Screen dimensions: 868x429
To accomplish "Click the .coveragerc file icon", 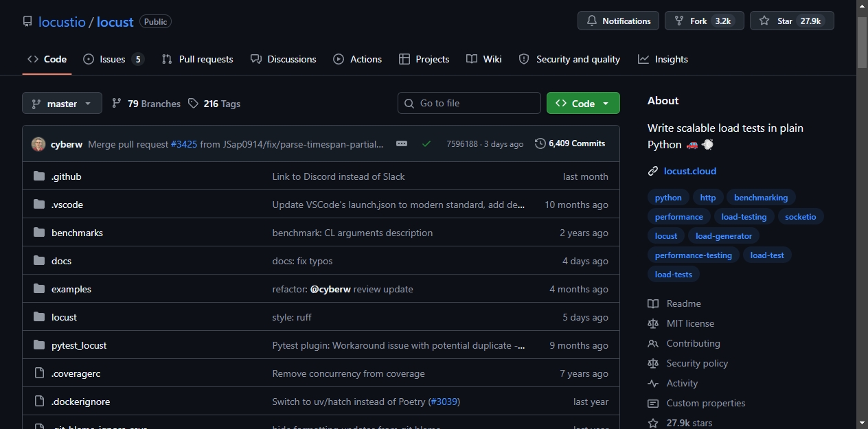I will tap(39, 373).
